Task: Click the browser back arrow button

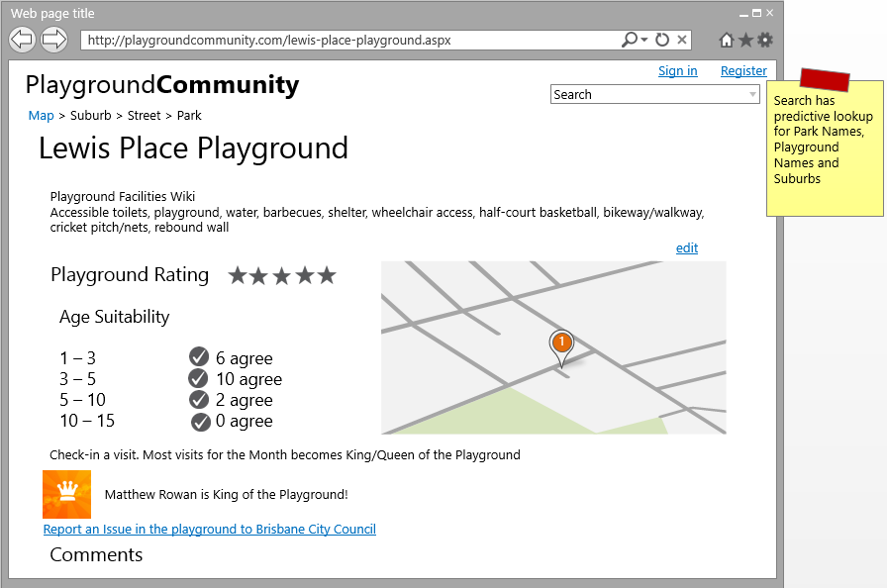Action: 22,40
